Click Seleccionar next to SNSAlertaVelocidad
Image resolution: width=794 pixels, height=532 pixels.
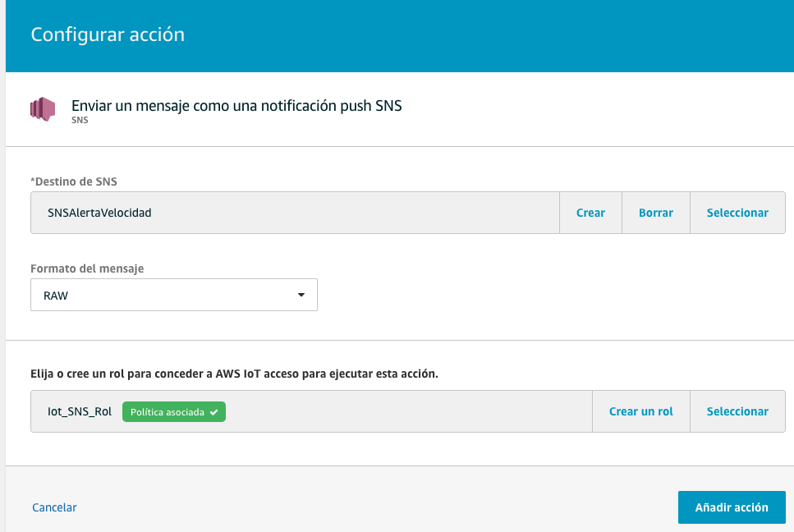[737, 213]
